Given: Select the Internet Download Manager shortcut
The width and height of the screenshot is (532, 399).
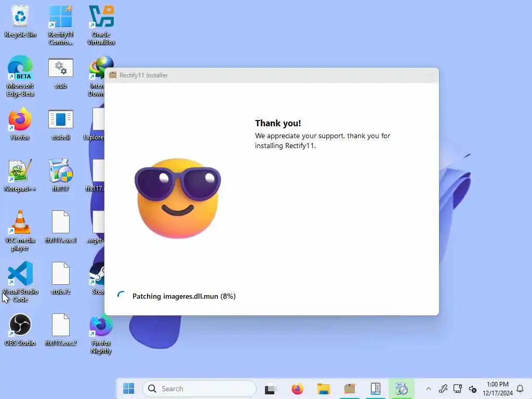Looking at the screenshot, I should pyautogui.click(x=97, y=77).
